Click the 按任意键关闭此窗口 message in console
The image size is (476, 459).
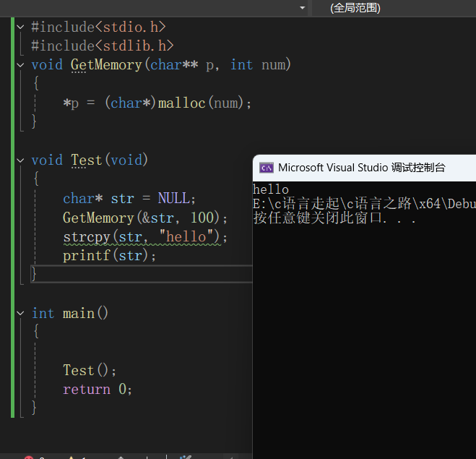click(334, 218)
